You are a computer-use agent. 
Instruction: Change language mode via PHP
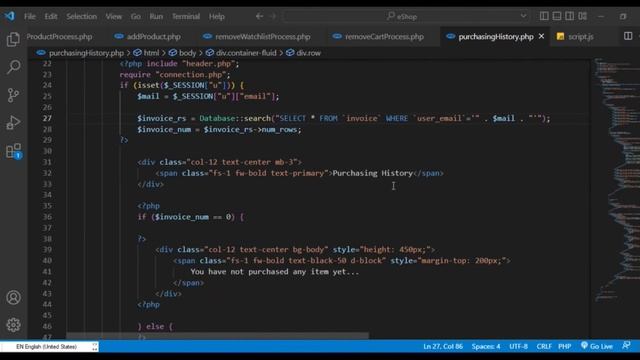tap(564, 346)
